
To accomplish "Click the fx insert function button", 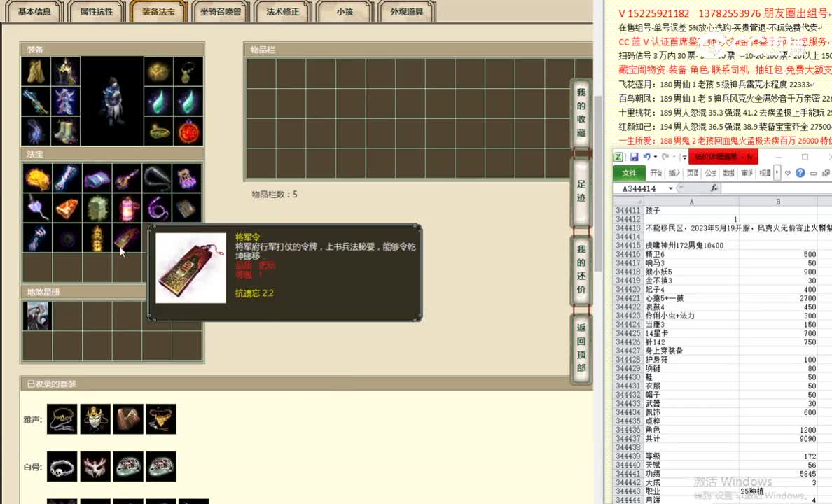I will click(x=714, y=188).
